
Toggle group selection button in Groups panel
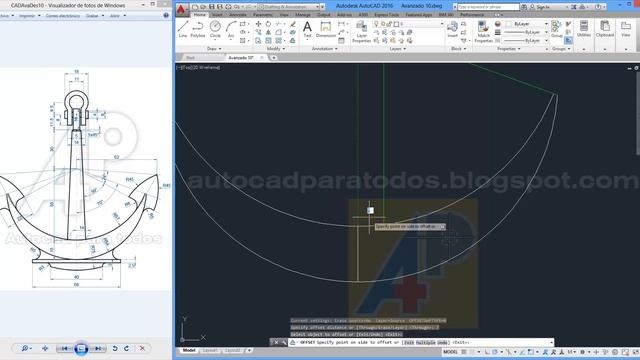tap(569, 40)
